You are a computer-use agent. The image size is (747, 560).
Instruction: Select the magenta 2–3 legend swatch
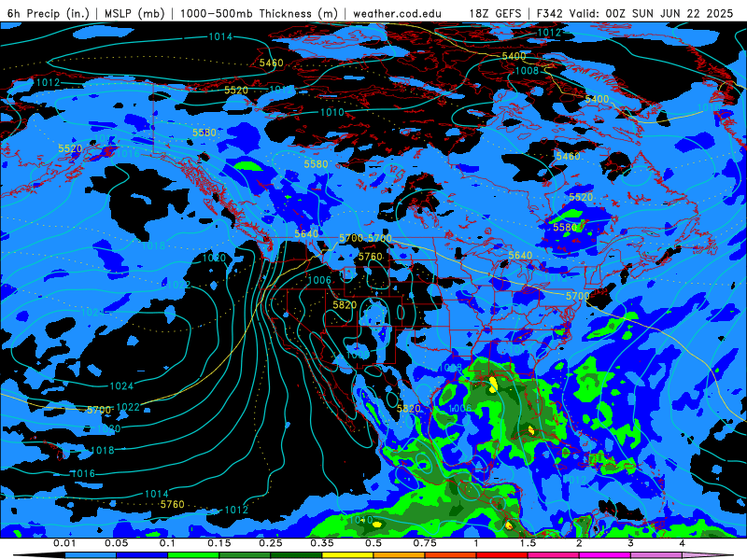coord(605,555)
